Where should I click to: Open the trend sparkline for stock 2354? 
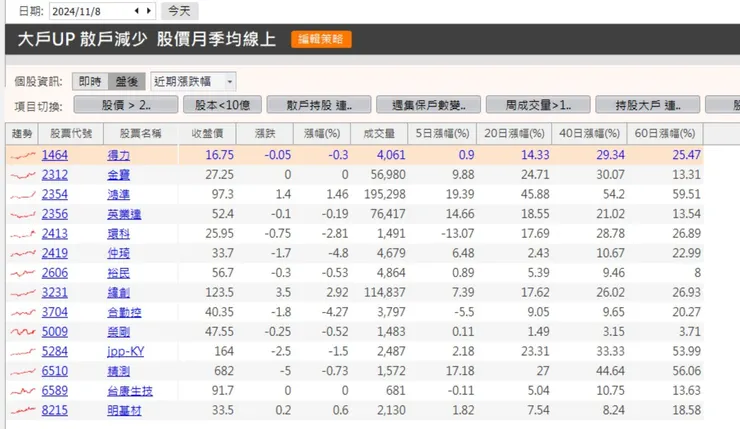(x=23, y=194)
